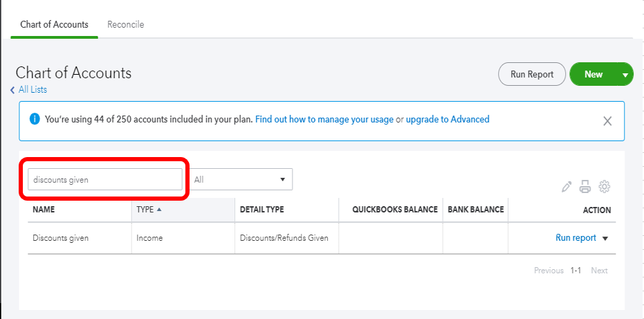Viewport: 644px width, 319px height.
Task: Click the blue info icon in banner
Action: (35, 120)
